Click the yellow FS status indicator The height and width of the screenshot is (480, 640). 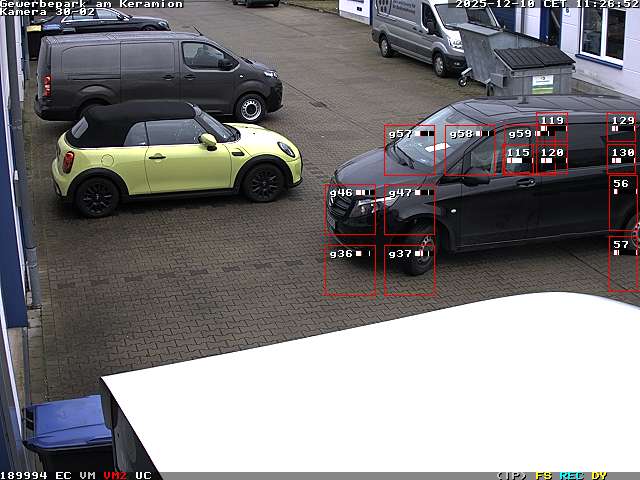[x=544, y=475]
